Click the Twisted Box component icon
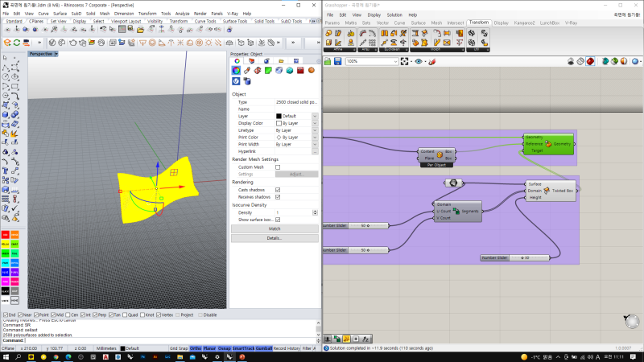 coord(547,191)
